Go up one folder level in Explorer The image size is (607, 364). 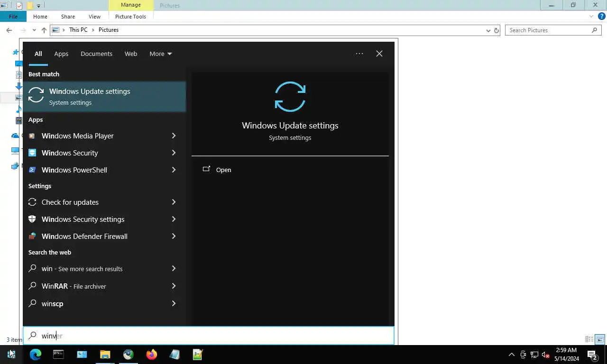coord(44,30)
